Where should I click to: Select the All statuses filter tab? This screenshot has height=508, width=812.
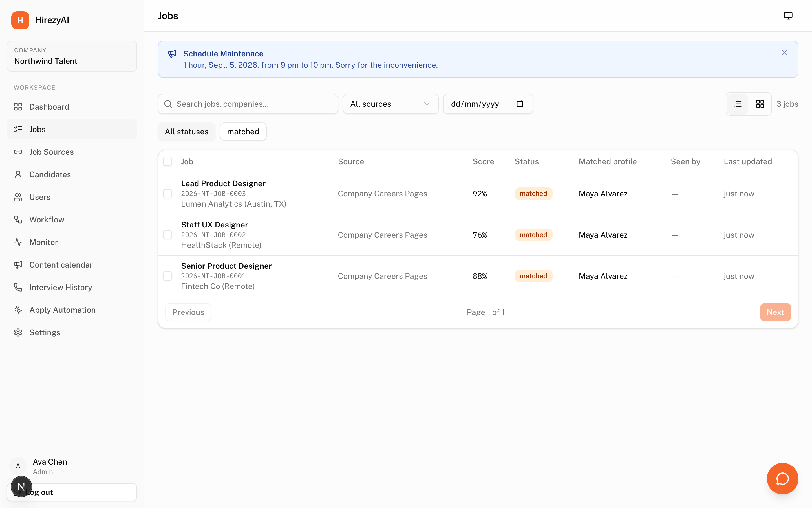pos(187,132)
